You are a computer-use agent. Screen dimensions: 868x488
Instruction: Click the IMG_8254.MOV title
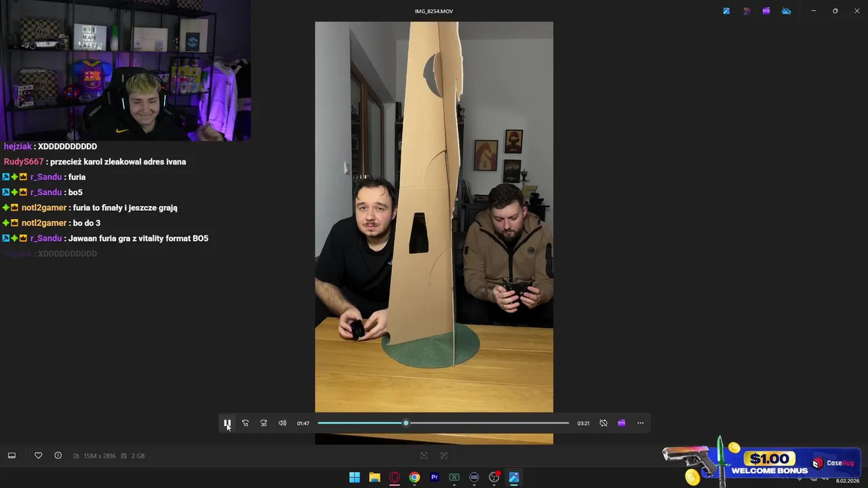(x=434, y=12)
